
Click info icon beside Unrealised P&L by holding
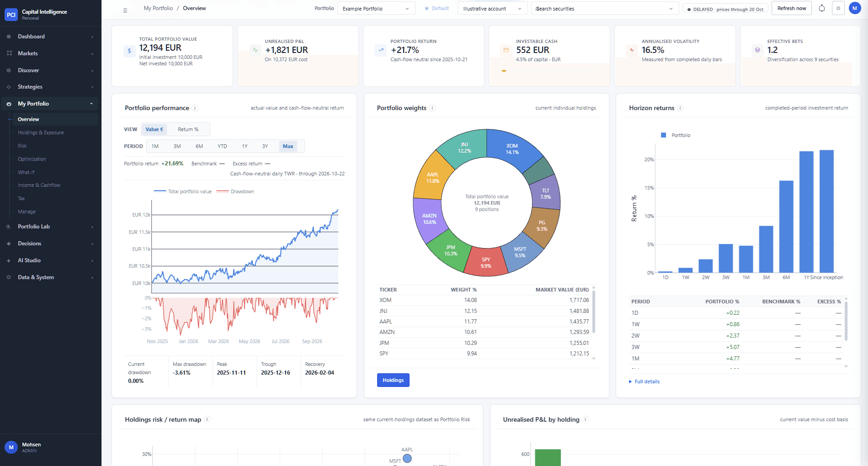pyautogui.click(x=586, y=419)
